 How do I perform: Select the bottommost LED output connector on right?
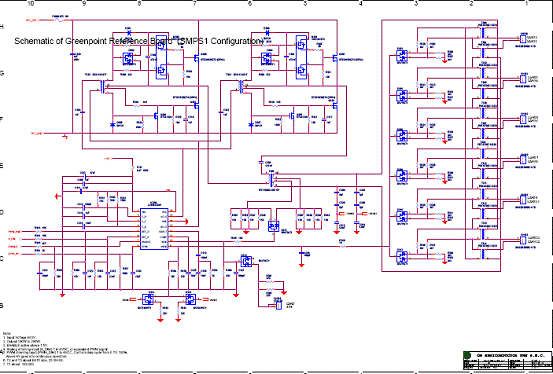(523, 240)
